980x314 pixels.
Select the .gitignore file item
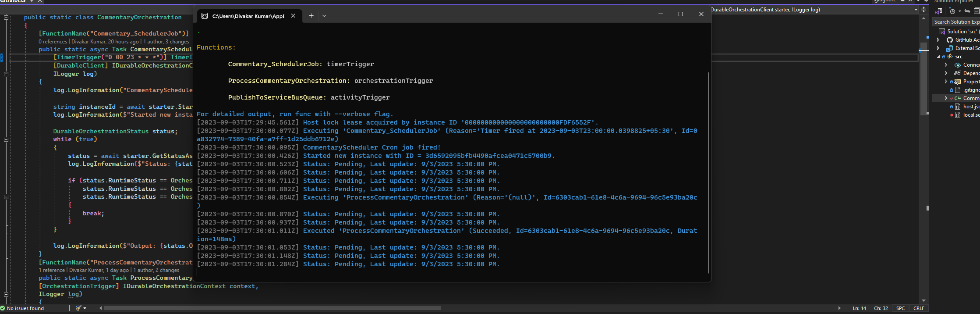coord(967,90)
